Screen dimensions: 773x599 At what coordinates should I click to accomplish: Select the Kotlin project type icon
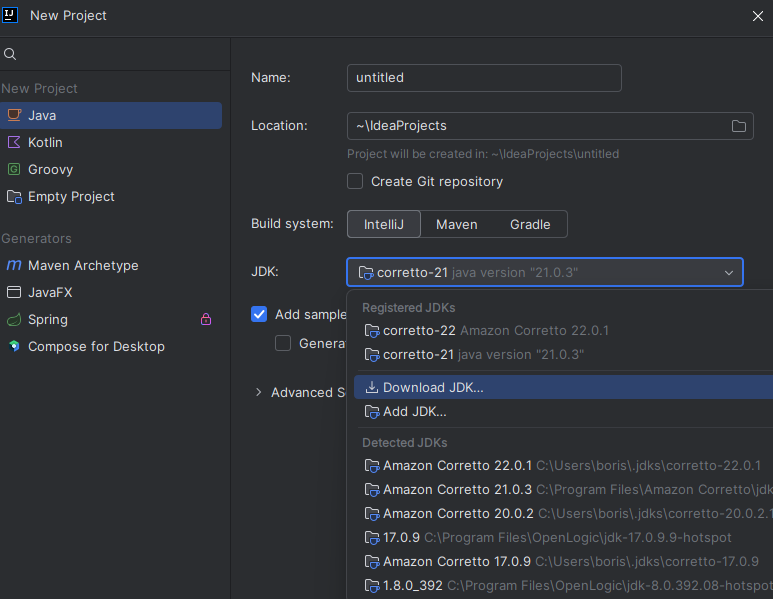click(x=14, y=143)
